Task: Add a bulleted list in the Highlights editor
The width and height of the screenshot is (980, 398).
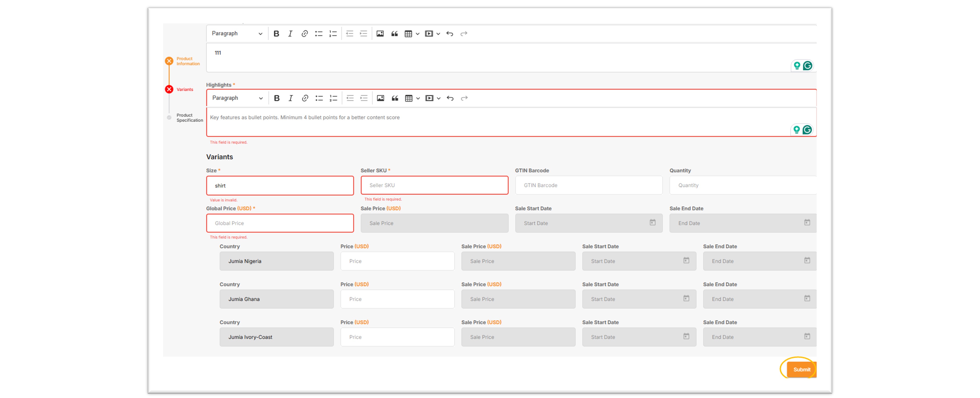Action: [x=319, y=98]
